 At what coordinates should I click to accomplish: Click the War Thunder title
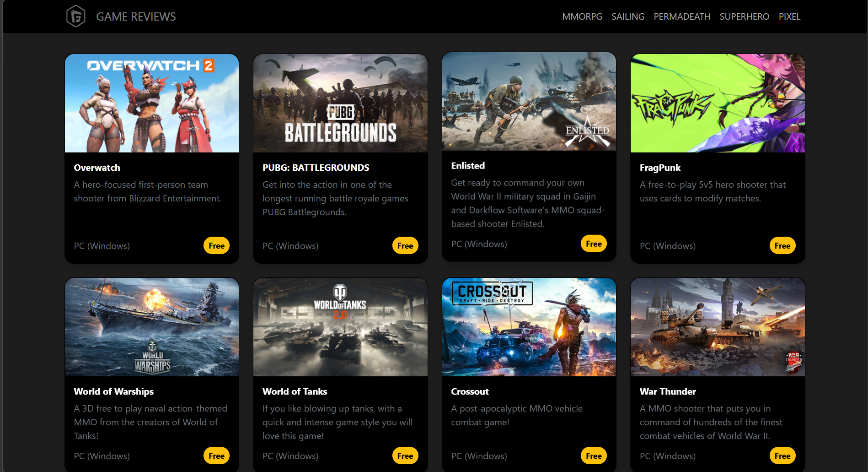pos(668,391)
